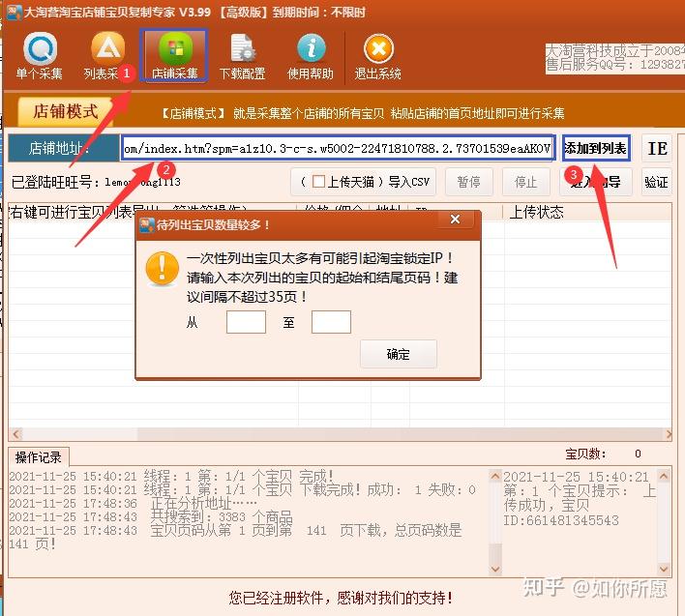Click the 验证 verify button

pyautogui.click(x=656, y=182)
